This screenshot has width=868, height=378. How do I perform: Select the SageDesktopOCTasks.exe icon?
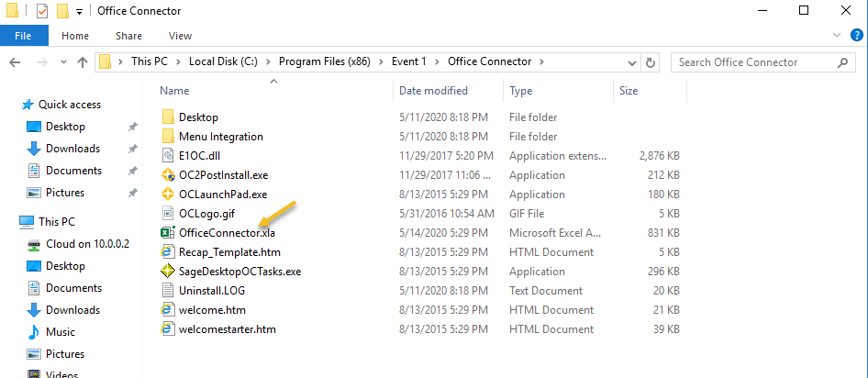click(168, 272)
